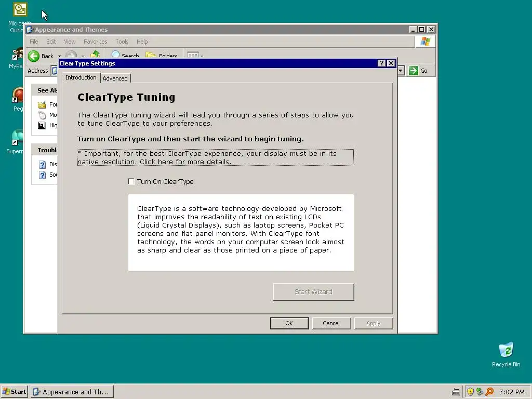
Task: Open File menu in Appearance and Themes
Action: [x=34, y=42]
